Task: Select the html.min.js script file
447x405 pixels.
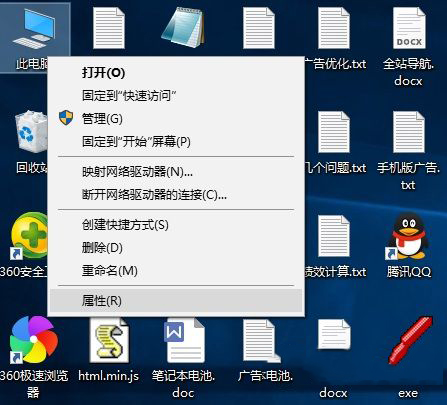Action: 109,341
